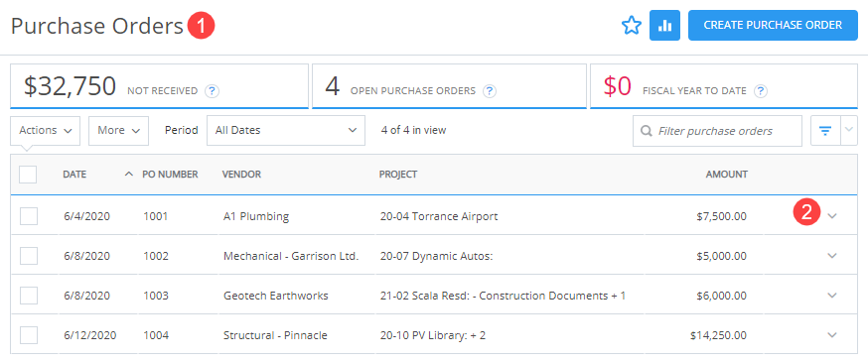Open dropdown arrow beside filter button
This screenshot has width=868, height=362.
coord(849,131)
